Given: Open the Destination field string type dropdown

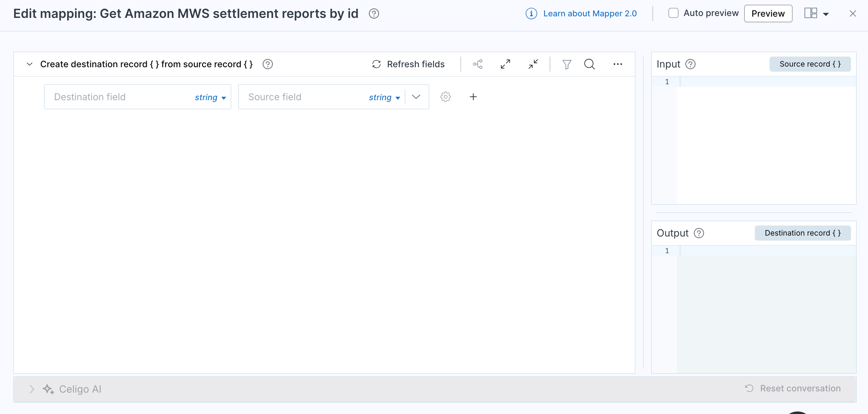Looking at the screenshot, I should (210, 97).
